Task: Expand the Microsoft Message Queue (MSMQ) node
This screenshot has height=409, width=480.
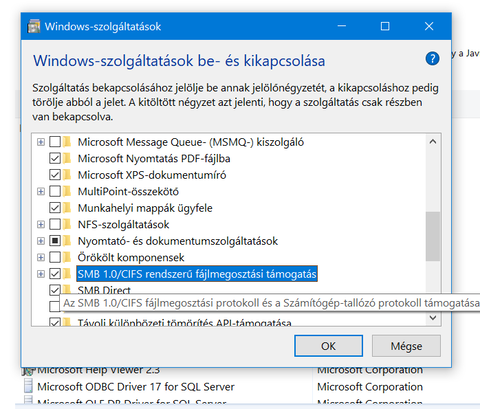Action: (41, 142)
